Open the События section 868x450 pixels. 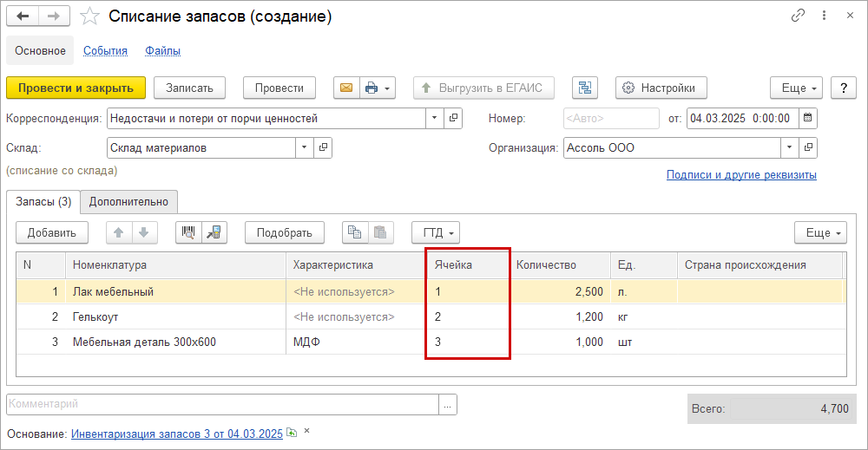(105, 51)
